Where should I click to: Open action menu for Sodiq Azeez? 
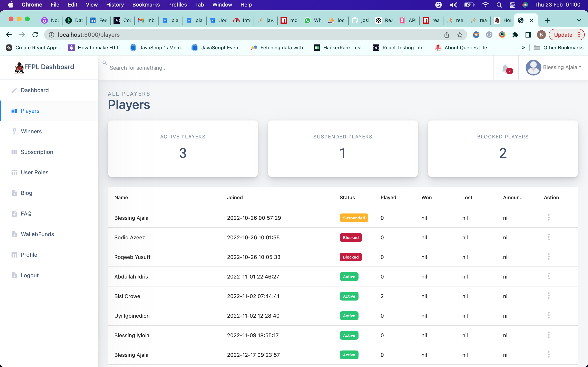point(548,237)
